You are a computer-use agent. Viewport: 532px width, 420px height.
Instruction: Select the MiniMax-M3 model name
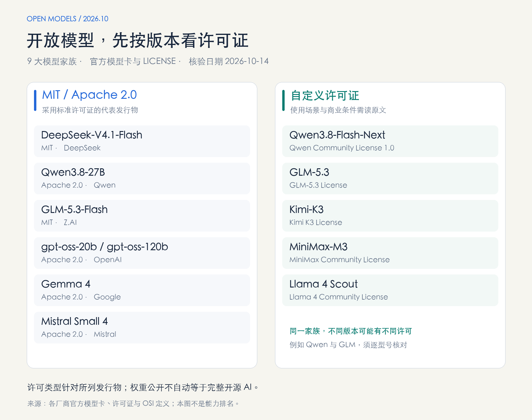tap(318, 247)
